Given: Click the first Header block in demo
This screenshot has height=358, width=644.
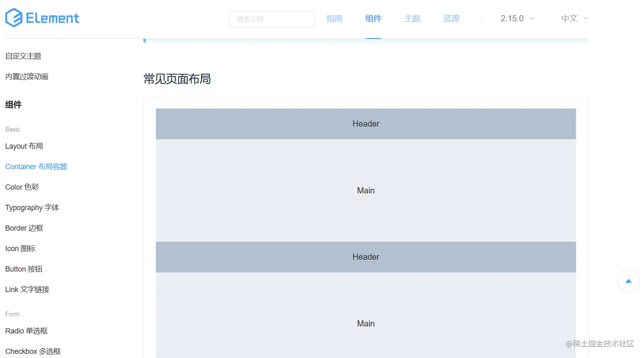Looking at the screenshot, I should coord(366,124).
